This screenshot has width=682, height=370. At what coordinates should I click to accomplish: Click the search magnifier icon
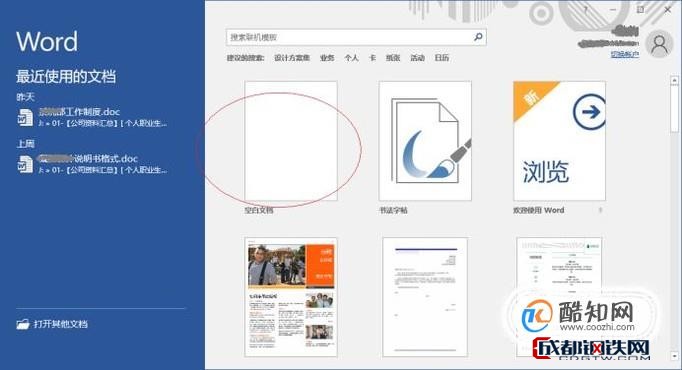point(478,37)
